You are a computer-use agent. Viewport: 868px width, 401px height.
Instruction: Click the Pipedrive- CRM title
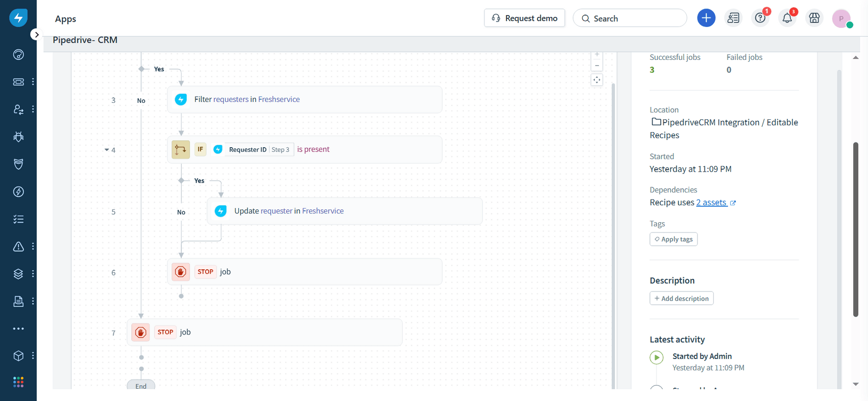tap(85, 40)
